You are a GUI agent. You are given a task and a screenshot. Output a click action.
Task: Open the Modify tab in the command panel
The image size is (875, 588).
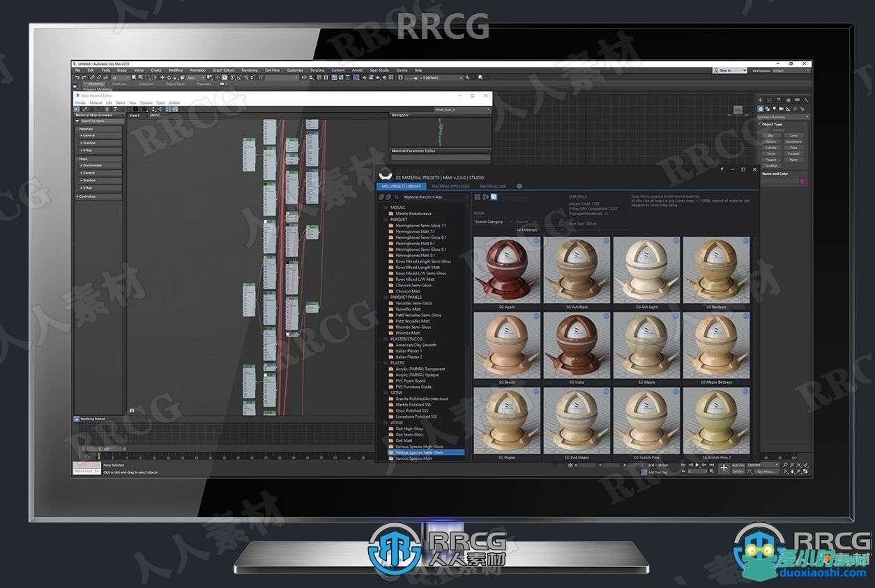coord(770,100)
